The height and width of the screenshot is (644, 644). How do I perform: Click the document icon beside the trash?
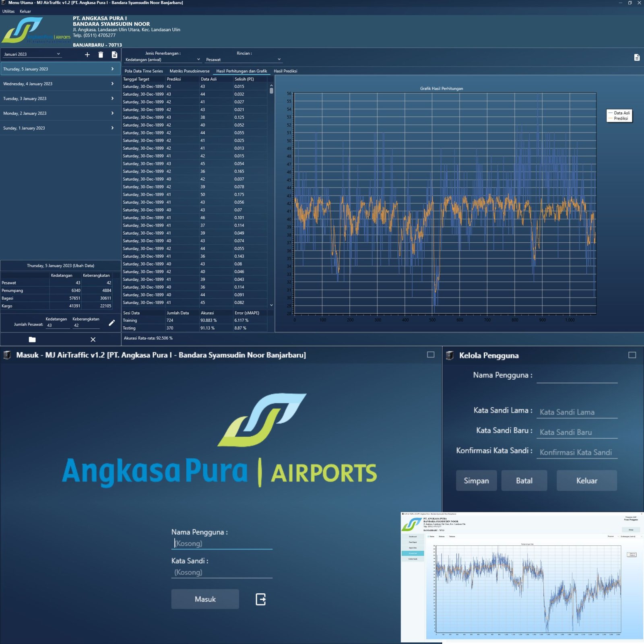[x=114, y=55]
